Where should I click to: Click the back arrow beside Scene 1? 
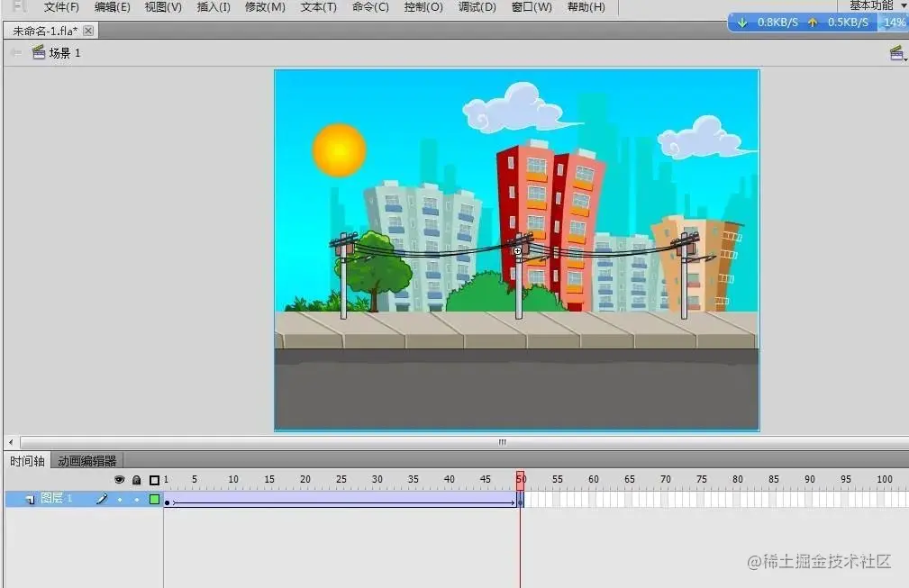point(16,53)
